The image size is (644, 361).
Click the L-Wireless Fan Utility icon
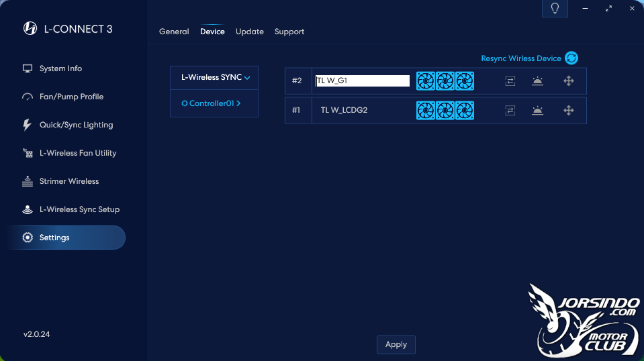[x=28, y=153]
